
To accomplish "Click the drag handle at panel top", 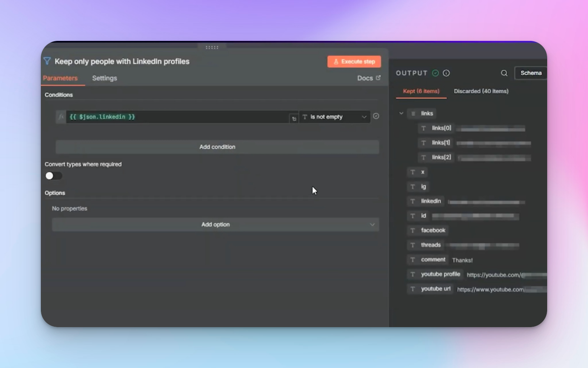I will [212, 47].
